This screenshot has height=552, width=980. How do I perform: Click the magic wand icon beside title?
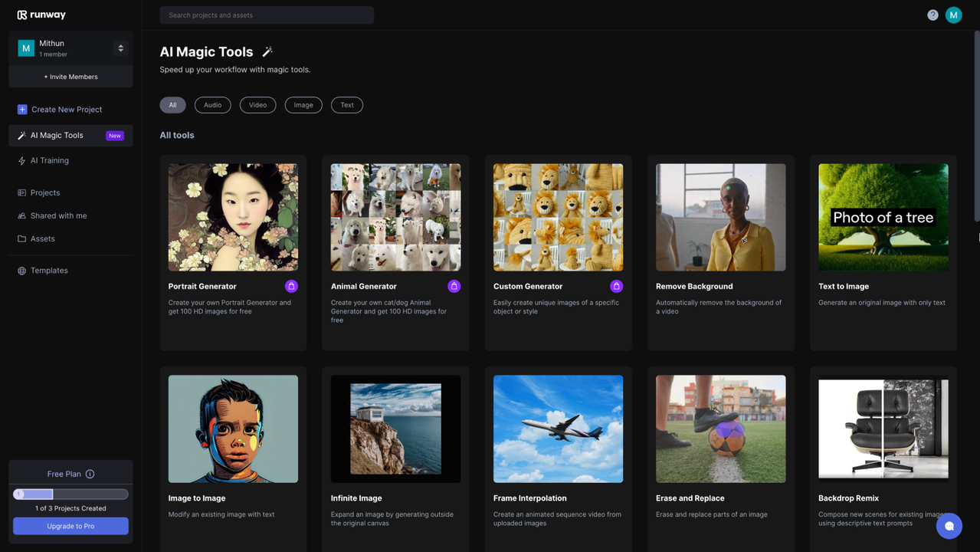tap(267, 51)
